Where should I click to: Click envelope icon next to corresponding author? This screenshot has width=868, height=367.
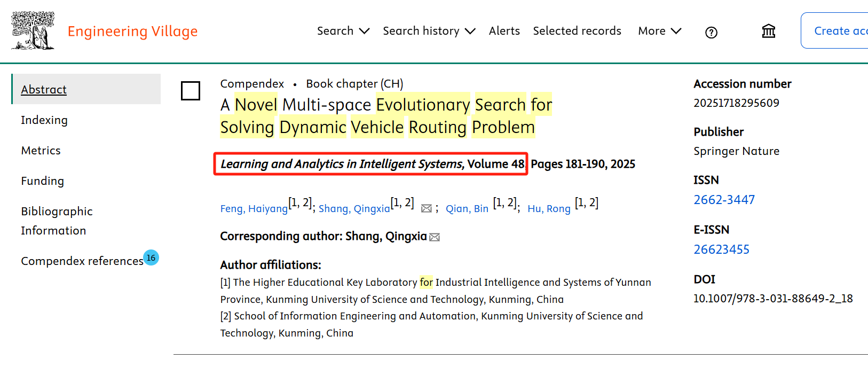coord(435,237)
